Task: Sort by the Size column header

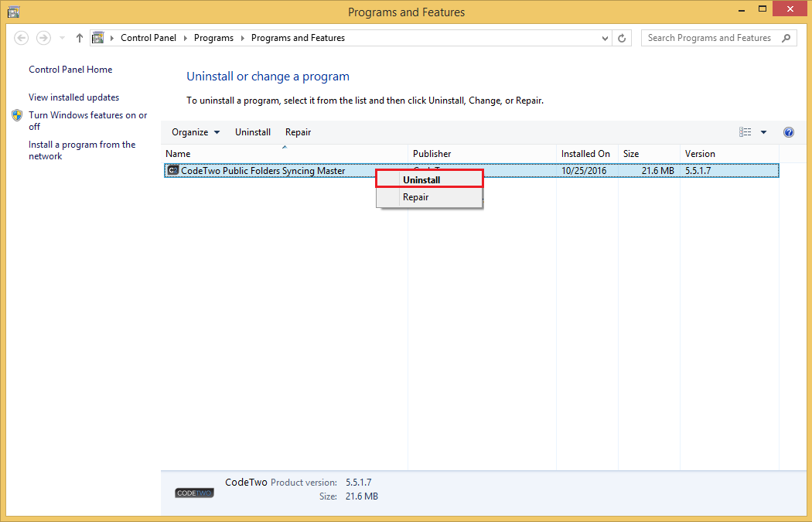Action: [x=650, y=154]
